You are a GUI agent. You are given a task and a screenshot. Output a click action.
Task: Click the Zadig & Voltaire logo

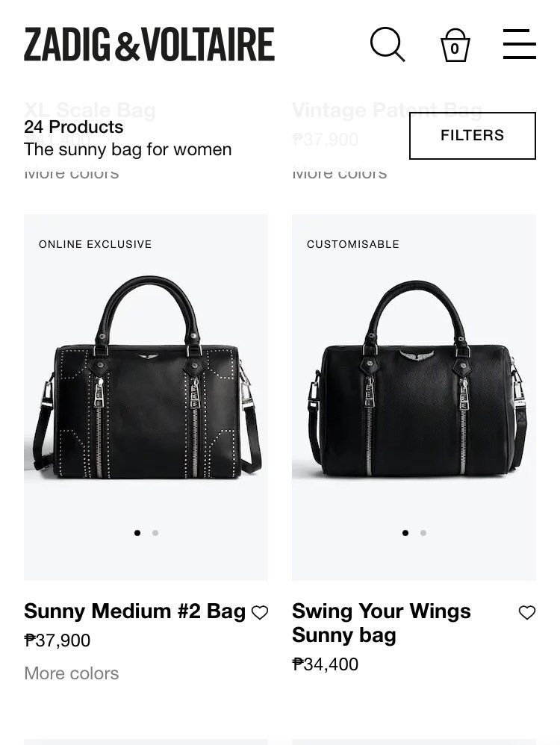point(149,45)
